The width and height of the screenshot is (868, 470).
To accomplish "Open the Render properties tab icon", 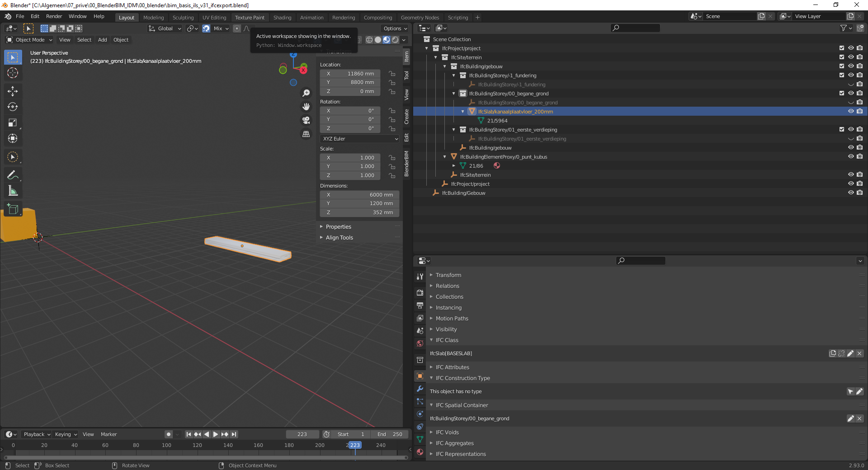I will [x=420, y=293].
